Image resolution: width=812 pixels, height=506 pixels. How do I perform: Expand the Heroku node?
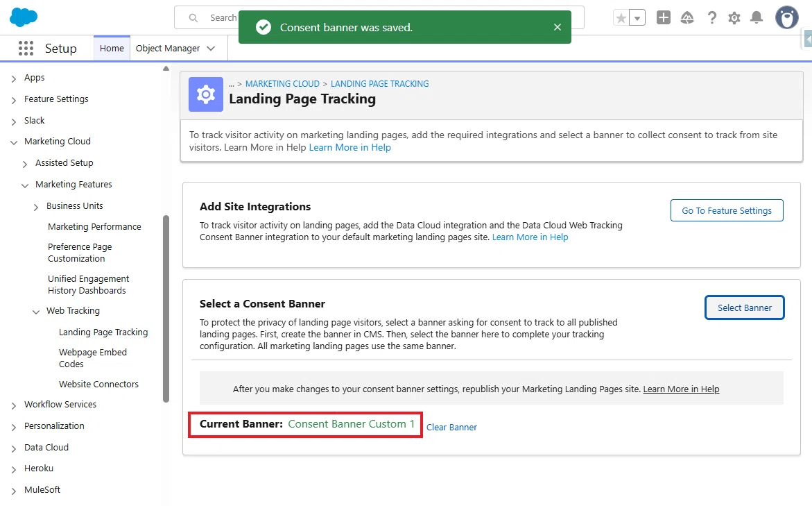(14, 469)
